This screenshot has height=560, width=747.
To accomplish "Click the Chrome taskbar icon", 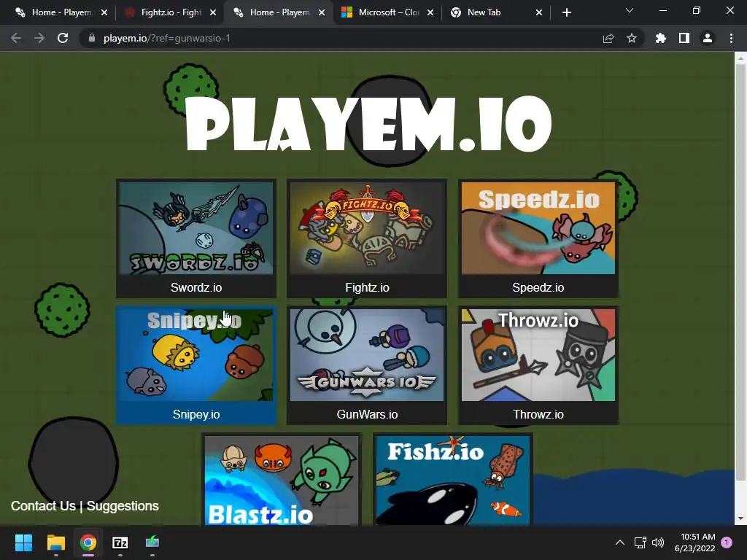I will click(88, 542).
